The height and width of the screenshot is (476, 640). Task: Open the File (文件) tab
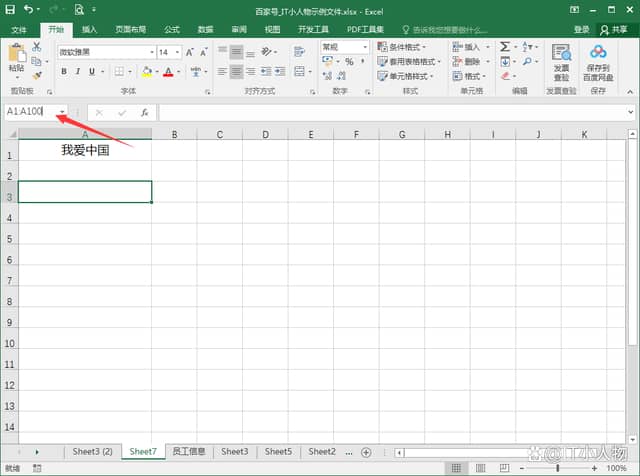(19, 29)
